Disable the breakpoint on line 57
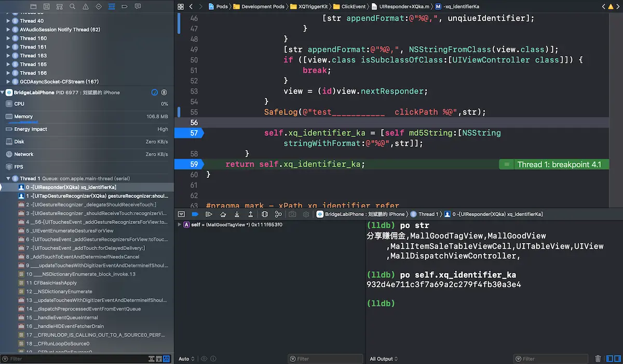The height and width of the screenshot is (364, 623). (189, 133)
